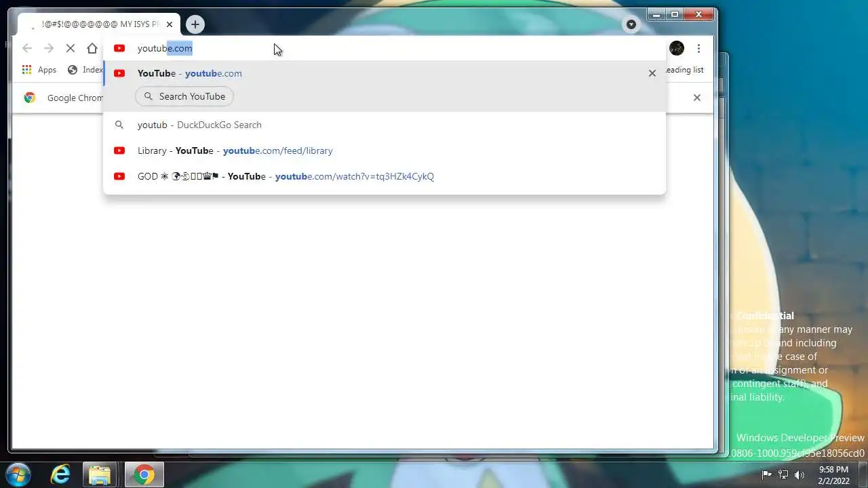Open the network tray icon
Viewport: 868px width, 488px height.
tap(783, 474)
